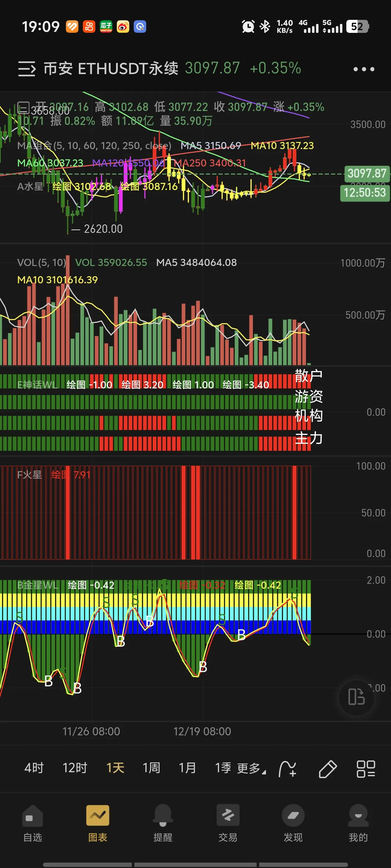
Task: Open the pencil drawing tool
Action: point(328,769)
